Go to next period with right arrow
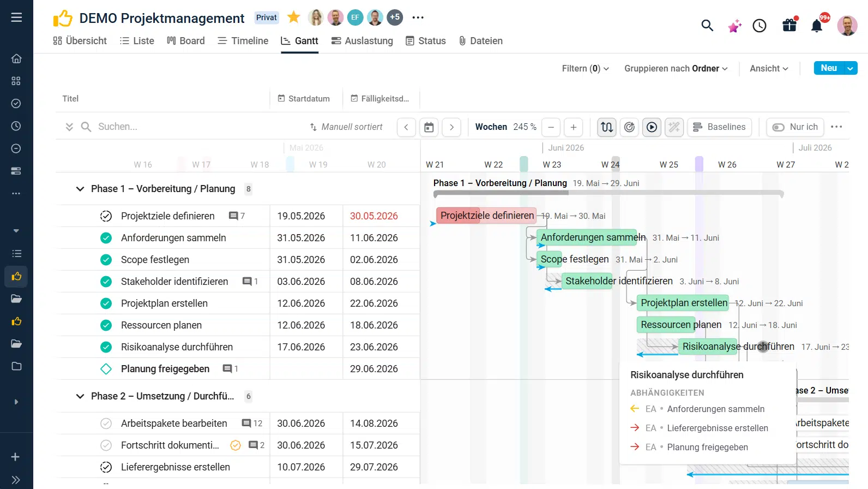 tap(451, 127)
